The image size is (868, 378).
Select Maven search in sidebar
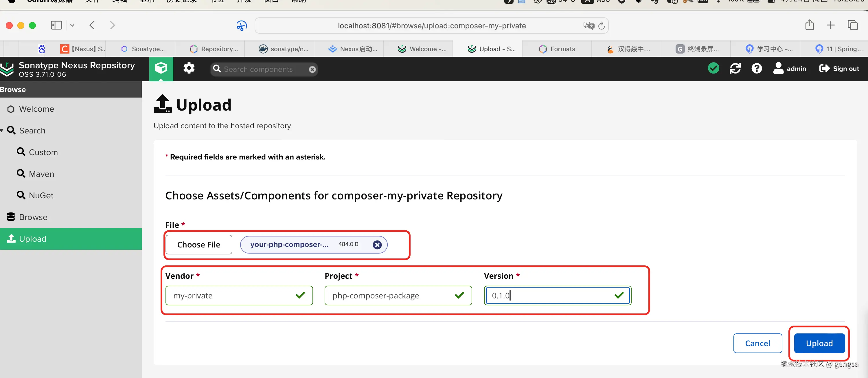[41, 174]
